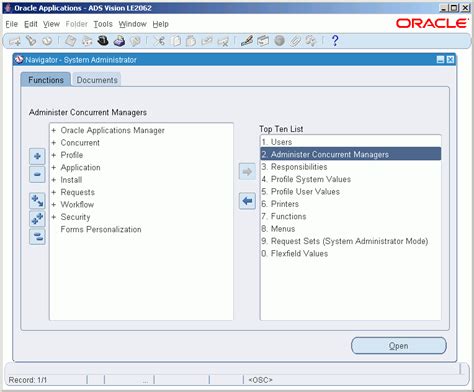This screenshot has height=392, width=474.
Task: Click the Collapse All button beside the tree
Action: pos(37,237)
